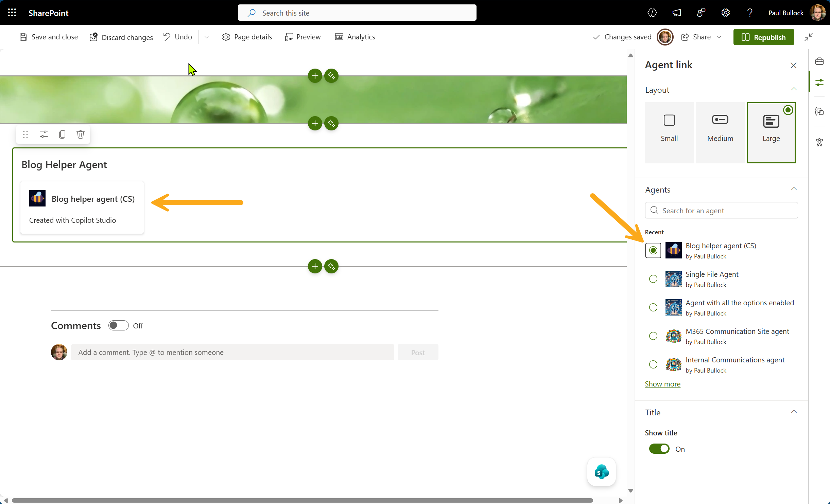Delete the Blog Helper Agent web part
Viewport: 830px width, 504px height.
(80, 134)
